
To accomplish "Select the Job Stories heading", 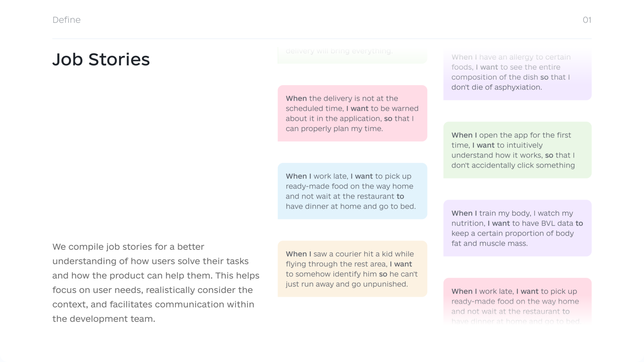I will pyautogui.click(x=101, y=59).
